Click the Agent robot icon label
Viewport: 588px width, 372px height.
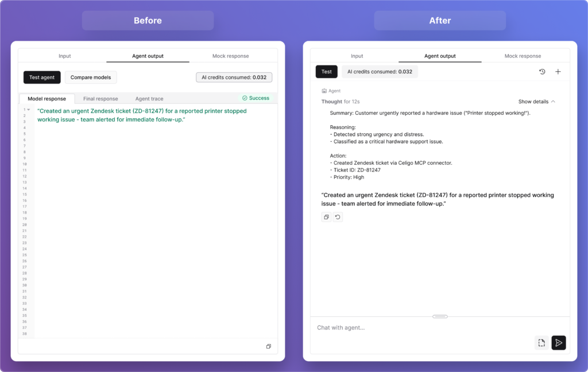coord(324,91)
